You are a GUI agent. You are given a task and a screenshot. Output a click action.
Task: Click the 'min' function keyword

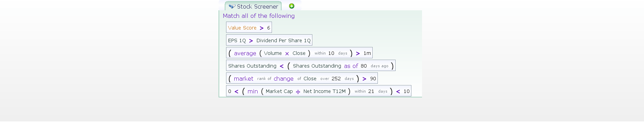coord(253,91)
